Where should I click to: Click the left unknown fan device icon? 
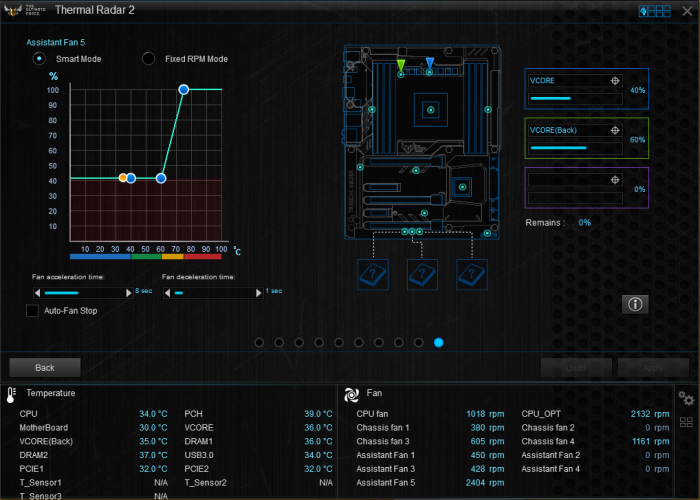click(x=373, y=274)
